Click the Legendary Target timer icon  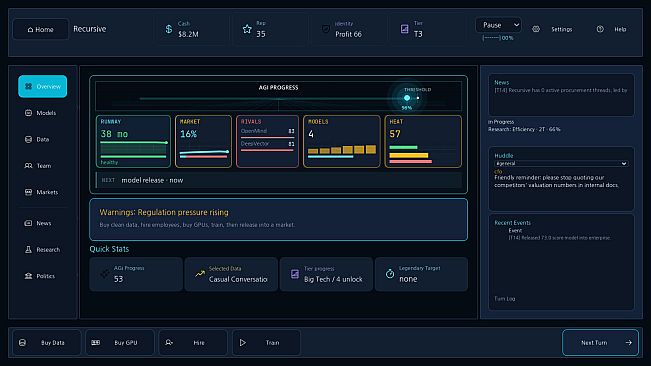tap(389, 274)
